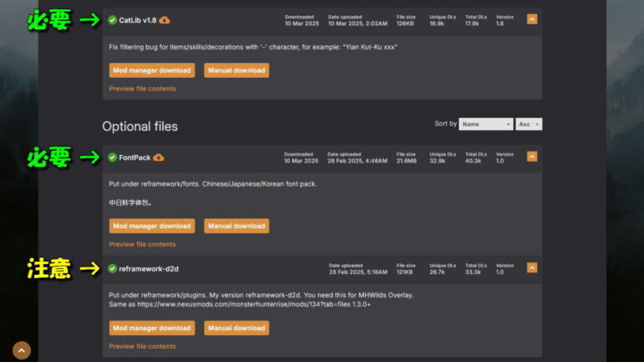Click Manual download for FontPack
The width and height of the screenshot is (644, 362).
(236, 225)
